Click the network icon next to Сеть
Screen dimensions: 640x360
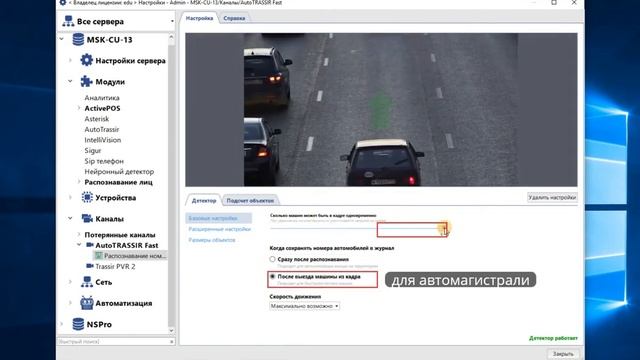[x=87, y=282]
